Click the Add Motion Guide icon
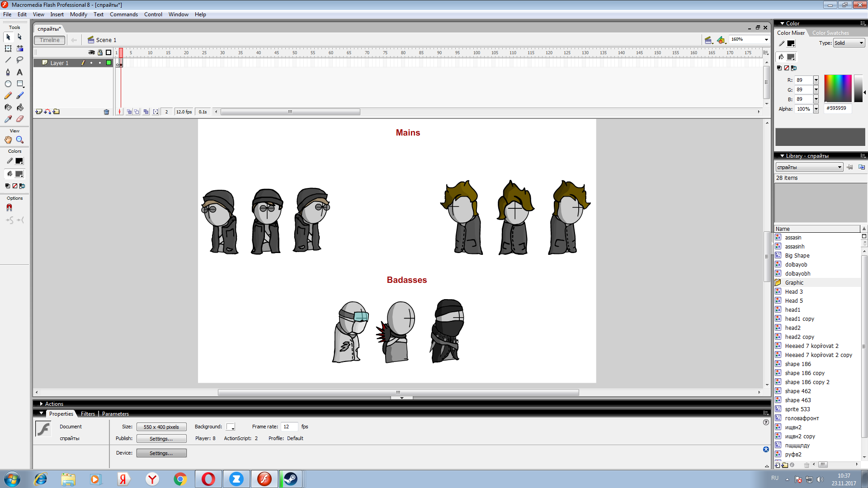 tap(47, 112)
